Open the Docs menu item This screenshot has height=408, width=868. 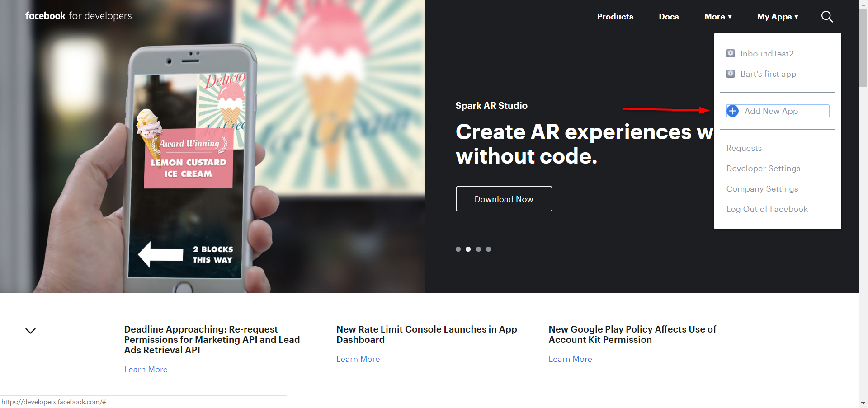pyautogui.click(x=669, y=17)
